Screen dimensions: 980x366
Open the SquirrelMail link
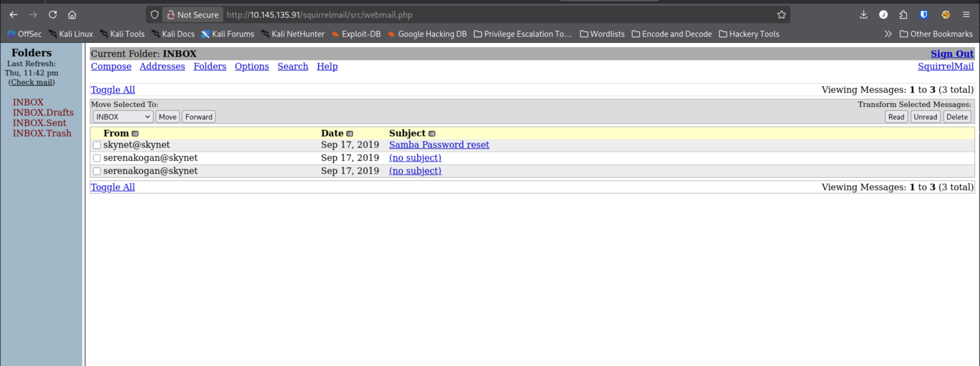point(946,67)
